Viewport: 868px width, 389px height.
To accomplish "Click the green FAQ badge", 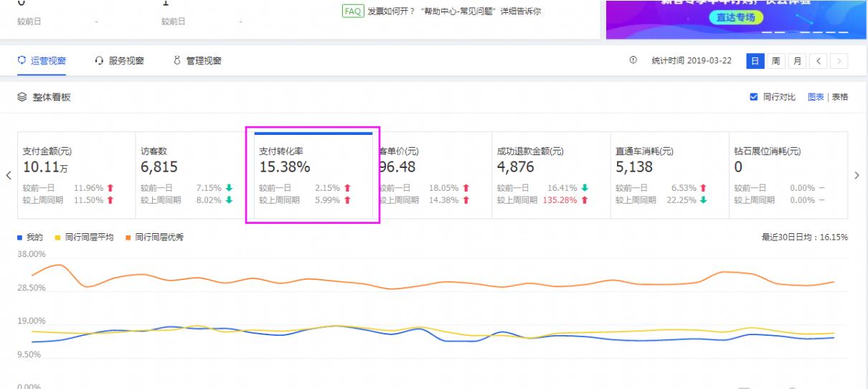I will point(352,11).
